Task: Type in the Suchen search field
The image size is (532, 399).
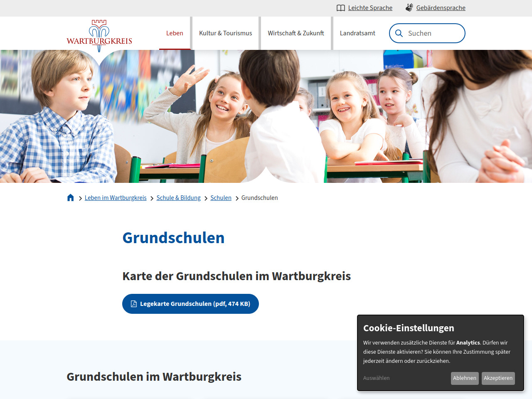Action: 432,33
